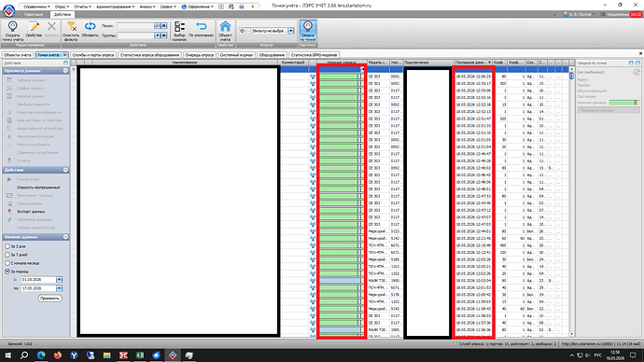Click the ЛЭРС application logo button
Viewport: 644px width, 362px height.
click(8, 10)
